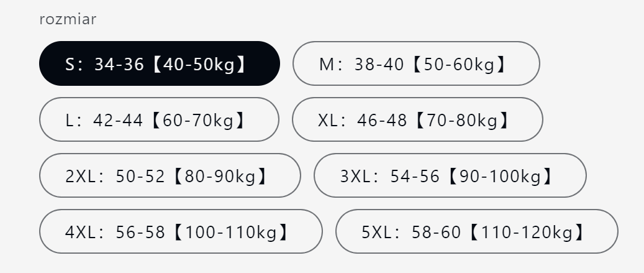Choose size M: 38-40
644x273 pixels.
[416, 63]
